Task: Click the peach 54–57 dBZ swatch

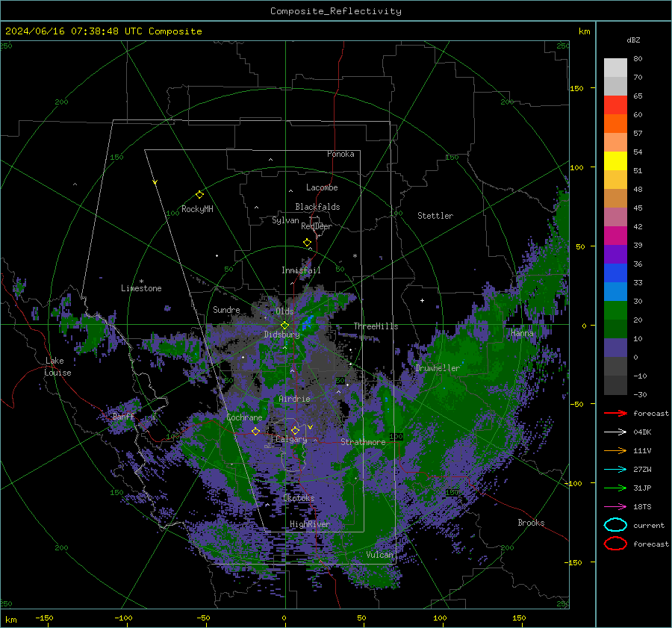Action: tap(615, 143)
